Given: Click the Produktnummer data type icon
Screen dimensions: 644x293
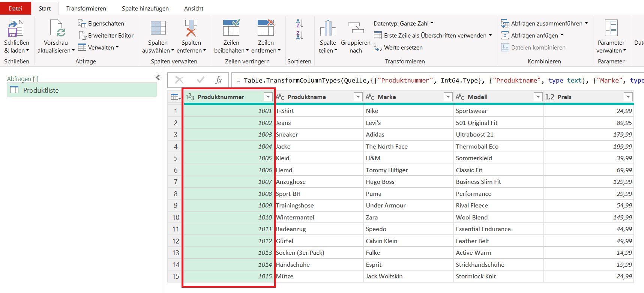Looking at the screenshot, I should [x=190, y=97].
